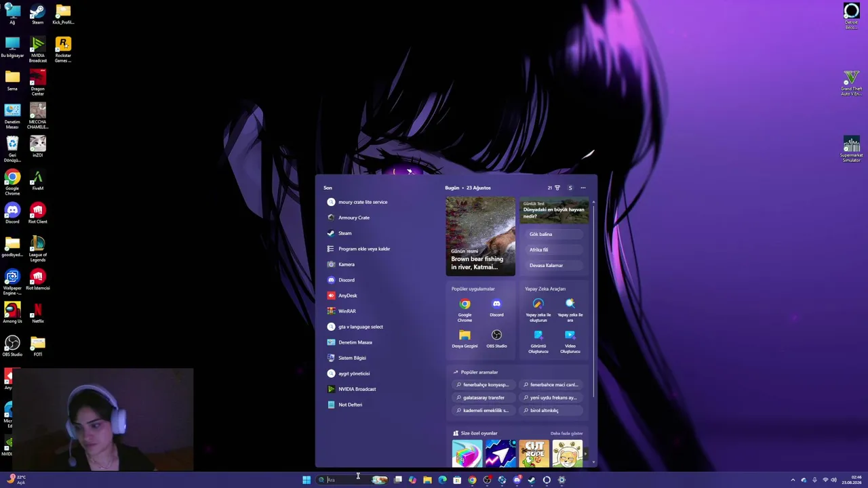Open Video Oluşturucu AI tool

570,342
